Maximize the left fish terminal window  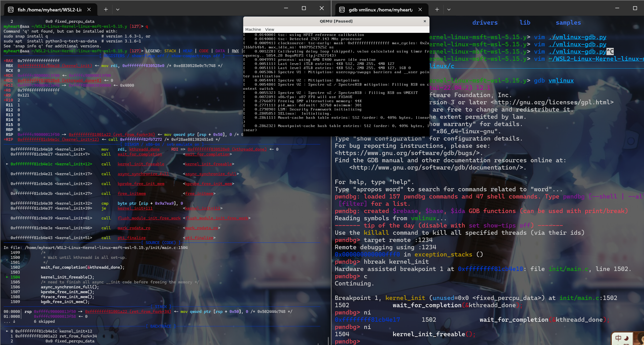tap(304, 8)
